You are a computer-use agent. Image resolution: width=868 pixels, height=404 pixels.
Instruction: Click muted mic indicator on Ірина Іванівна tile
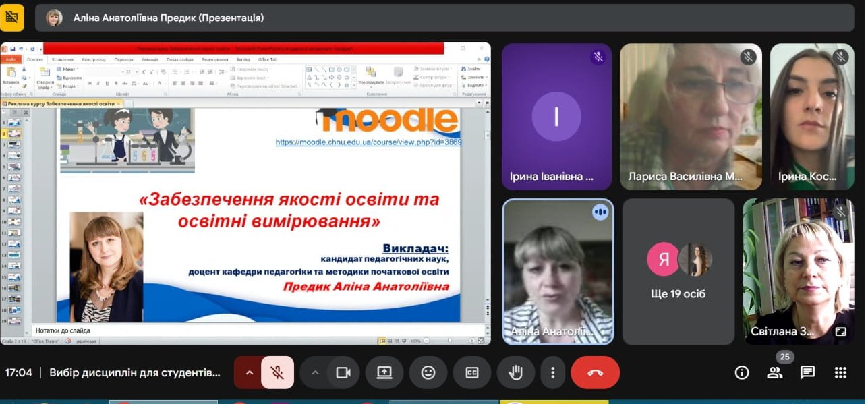coord(598,57)
